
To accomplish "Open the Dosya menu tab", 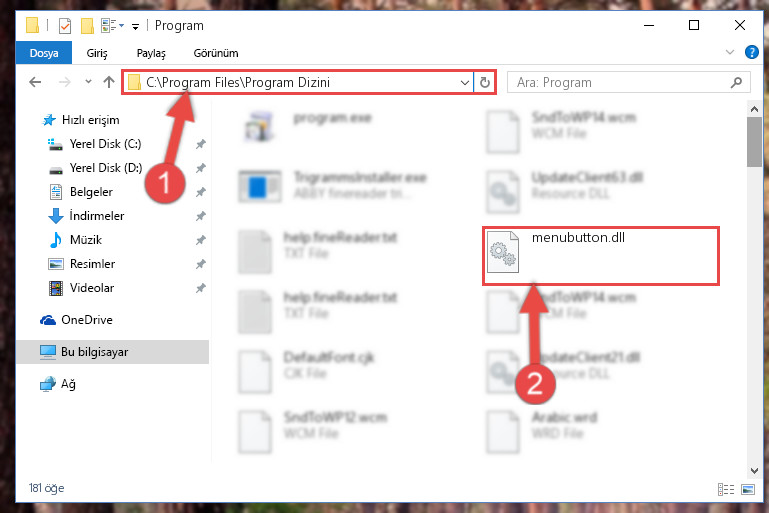I will 44,53.
